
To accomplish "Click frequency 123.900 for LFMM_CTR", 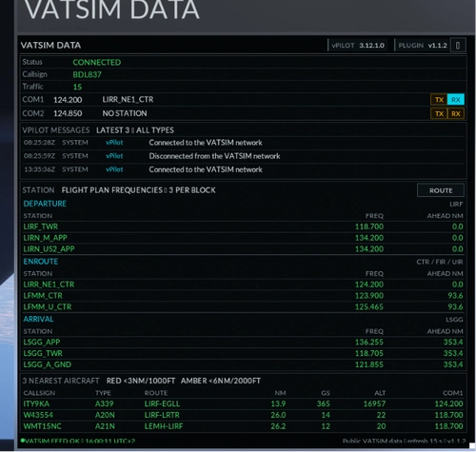I will point(369,295).
